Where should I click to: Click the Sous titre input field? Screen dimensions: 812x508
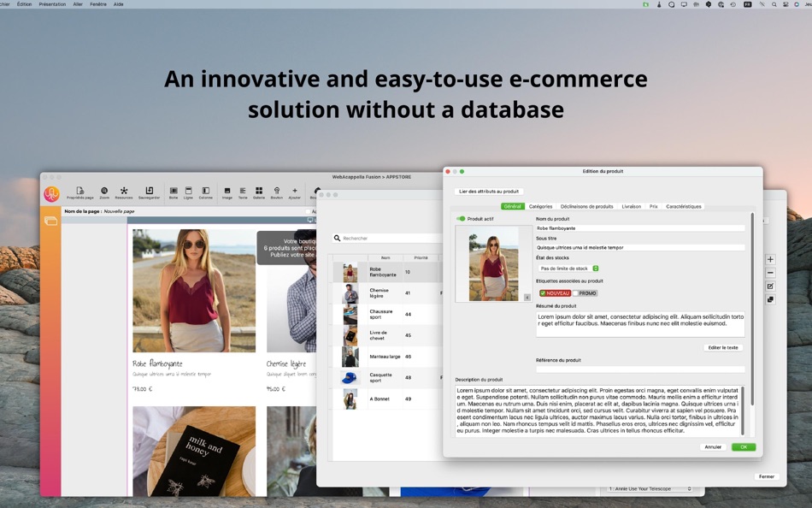coord(640,248)
